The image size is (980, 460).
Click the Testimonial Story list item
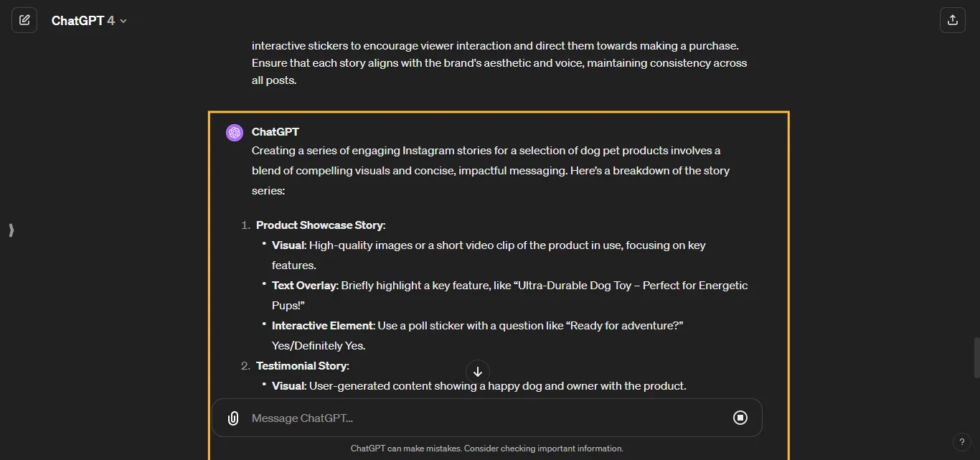point(302,365)
